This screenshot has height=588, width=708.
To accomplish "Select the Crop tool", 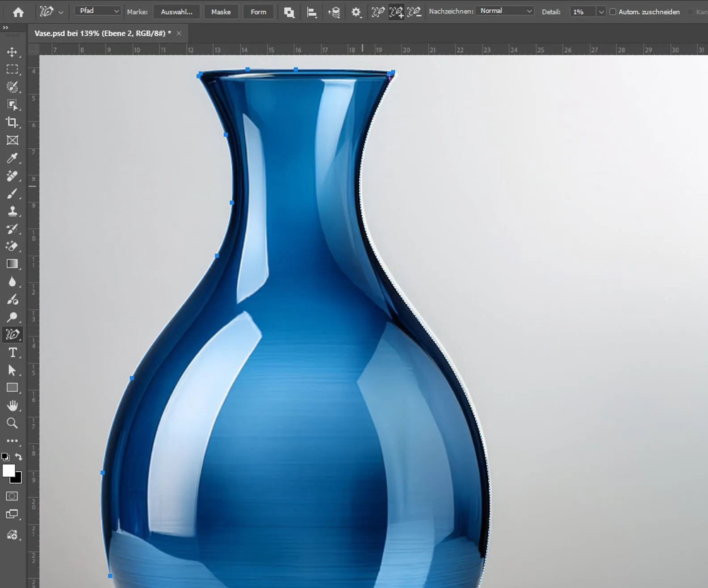I will 12,122.
